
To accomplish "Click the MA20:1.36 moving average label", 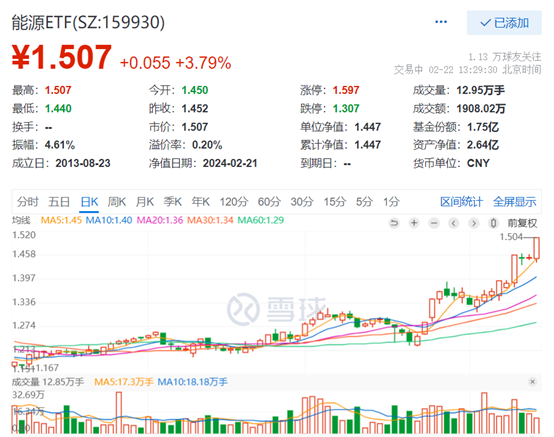I will coord(160,220).
